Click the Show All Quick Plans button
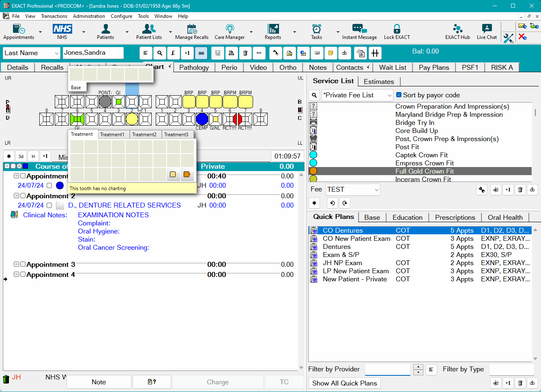The image size is (541, 392). (344, 383)
